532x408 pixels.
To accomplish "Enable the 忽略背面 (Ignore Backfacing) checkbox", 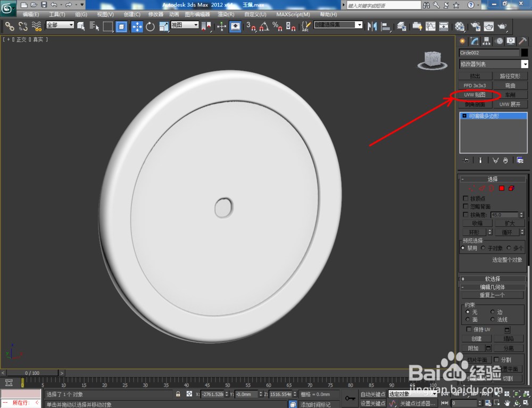I will pos(465,206).
